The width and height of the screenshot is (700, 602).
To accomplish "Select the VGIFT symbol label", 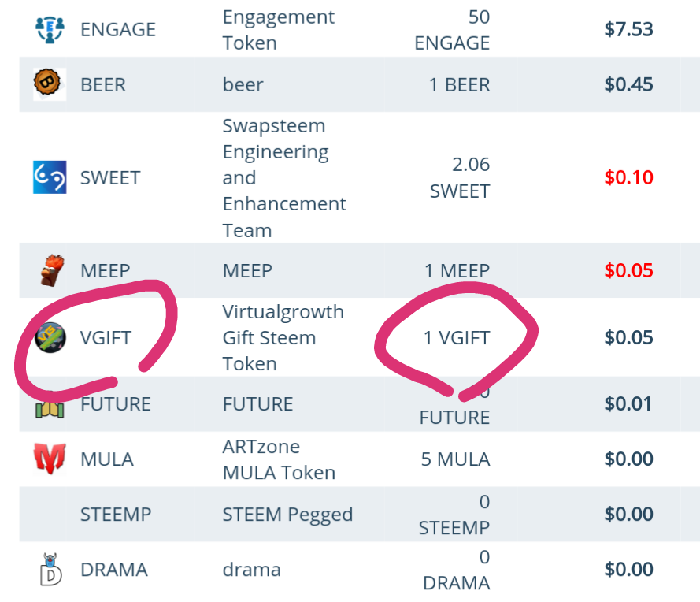I will 106,338.
